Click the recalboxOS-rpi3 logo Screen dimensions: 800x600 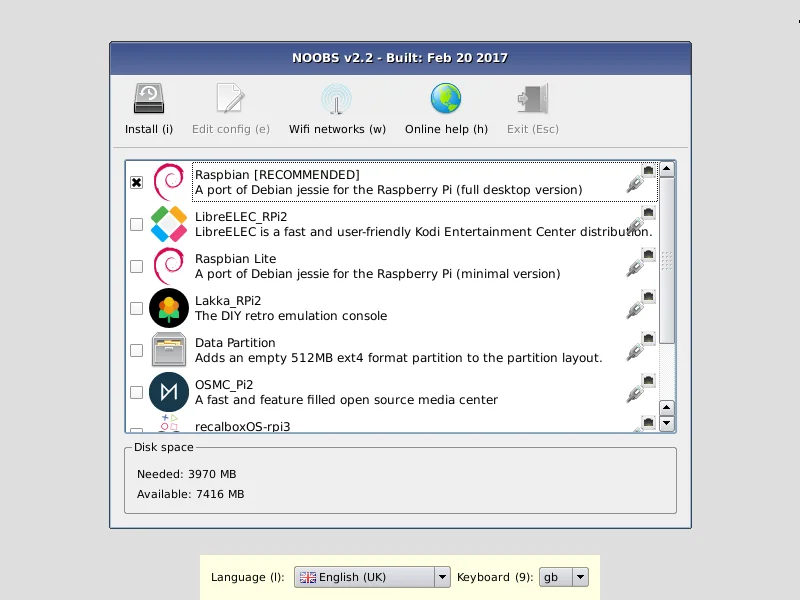(x=169, y=423)
